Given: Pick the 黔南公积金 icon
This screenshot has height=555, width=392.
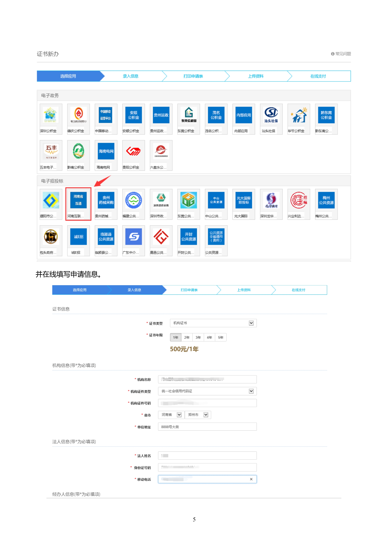Looking at the screenshot, I should pyautogui.click(x=79, y=156).
